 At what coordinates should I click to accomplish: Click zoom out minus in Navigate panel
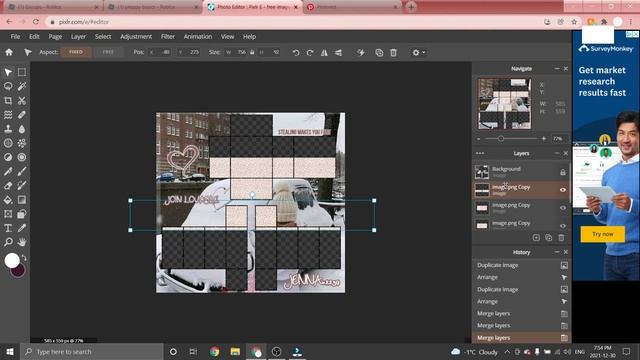[x=479, y=139]
